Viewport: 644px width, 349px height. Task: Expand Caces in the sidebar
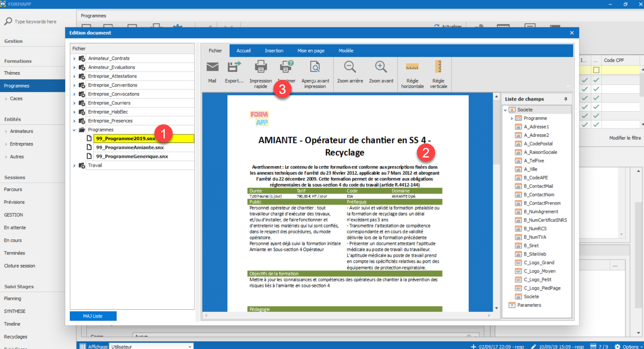[x=6, y=98]
